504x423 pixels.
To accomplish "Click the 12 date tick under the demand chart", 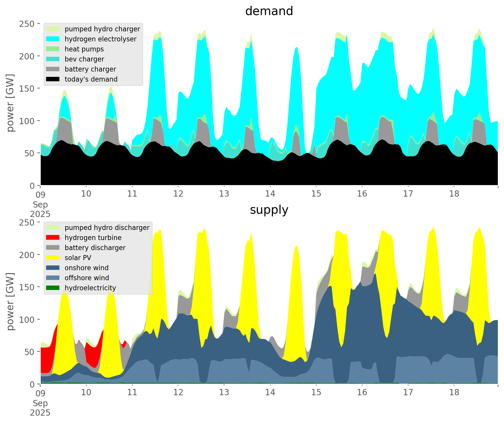I will click(x=178, y=194).
